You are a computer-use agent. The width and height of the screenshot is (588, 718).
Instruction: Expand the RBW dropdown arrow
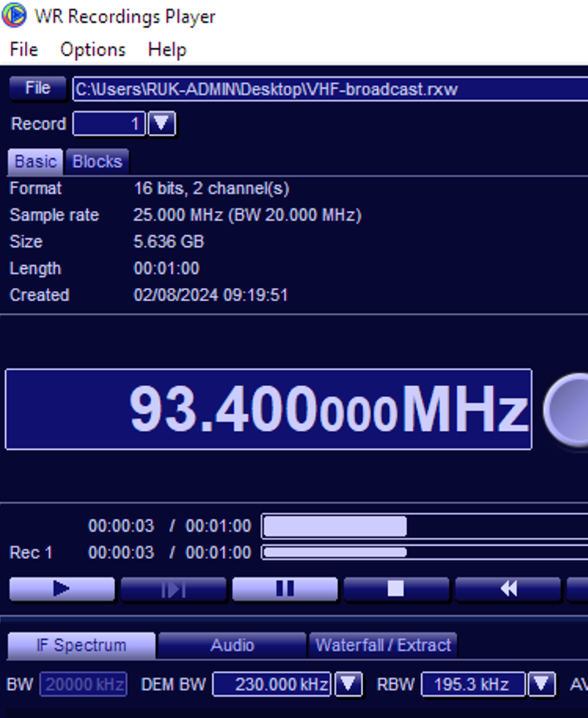coord(541,684)
